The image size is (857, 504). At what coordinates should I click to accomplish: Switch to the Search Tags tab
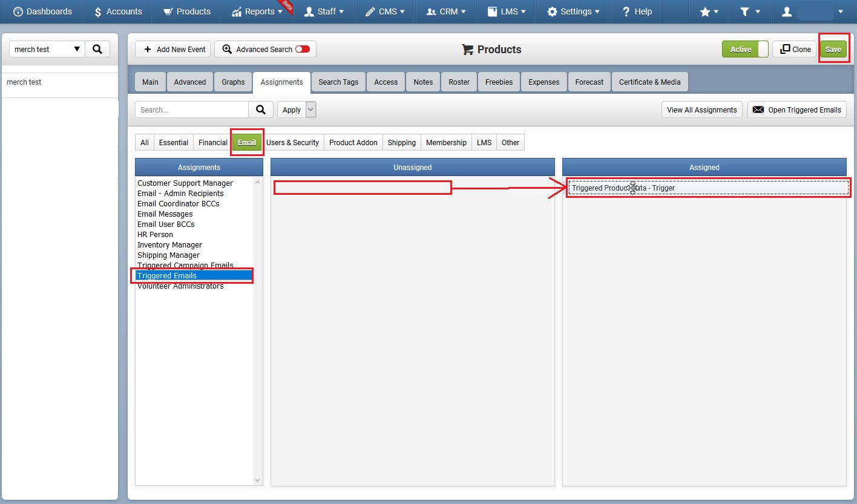click(x=338, y=82)
